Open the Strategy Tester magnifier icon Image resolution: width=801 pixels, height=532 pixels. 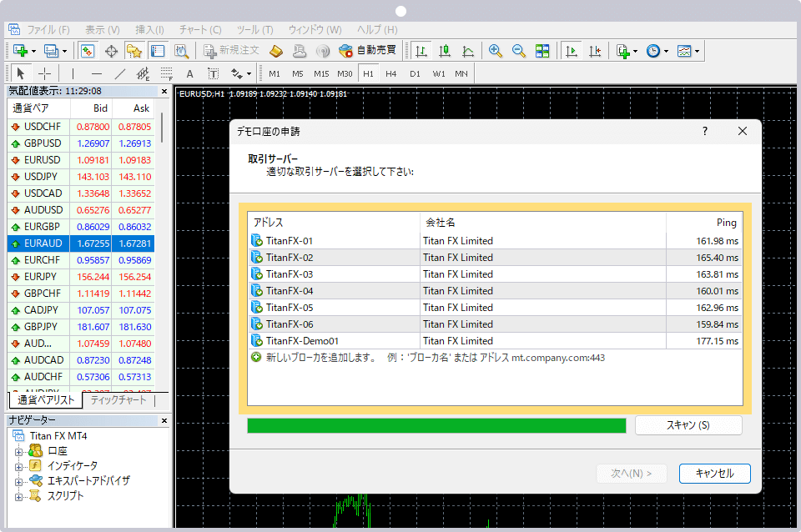point(181,51)
